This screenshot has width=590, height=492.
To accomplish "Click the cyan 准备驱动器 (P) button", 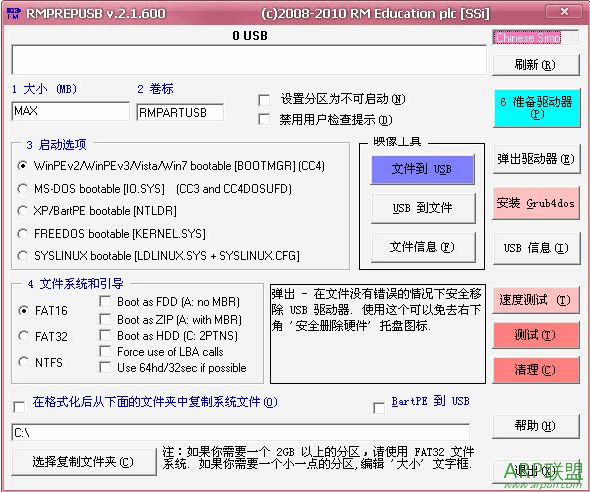I will click(x=537, y=108).
